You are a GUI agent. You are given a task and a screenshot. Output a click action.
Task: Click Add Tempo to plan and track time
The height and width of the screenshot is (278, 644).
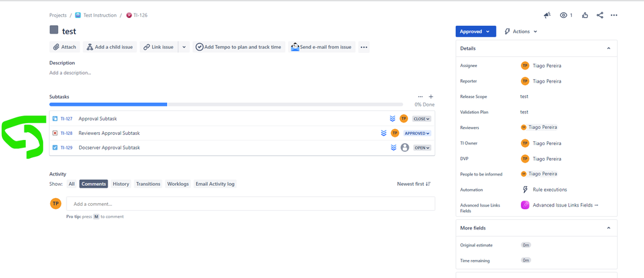(239, 47)
